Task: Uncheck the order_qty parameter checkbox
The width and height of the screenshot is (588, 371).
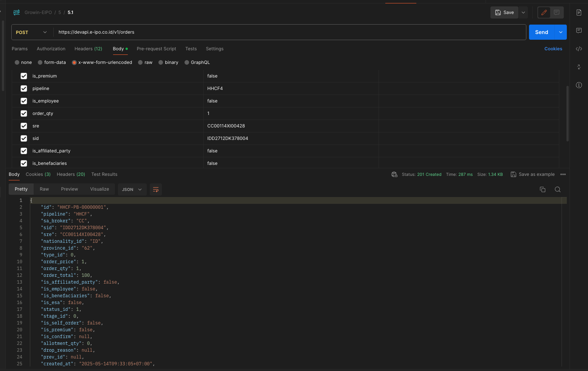Action: 24,113
